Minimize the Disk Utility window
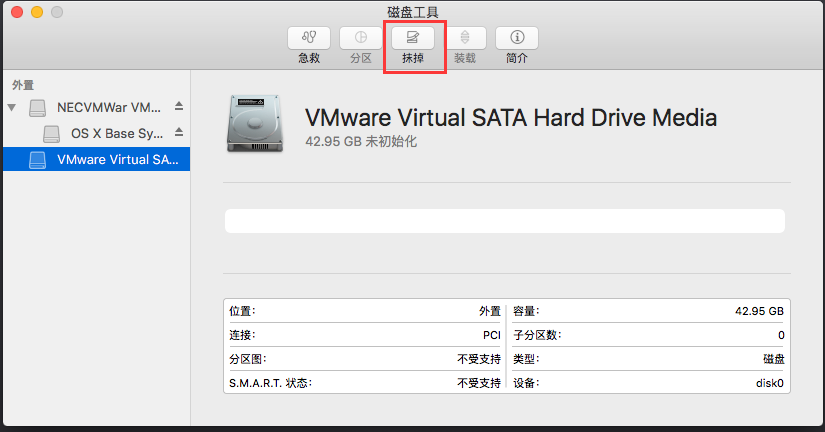This screenshot has height=432, width=825. click(x=37, y=12)
